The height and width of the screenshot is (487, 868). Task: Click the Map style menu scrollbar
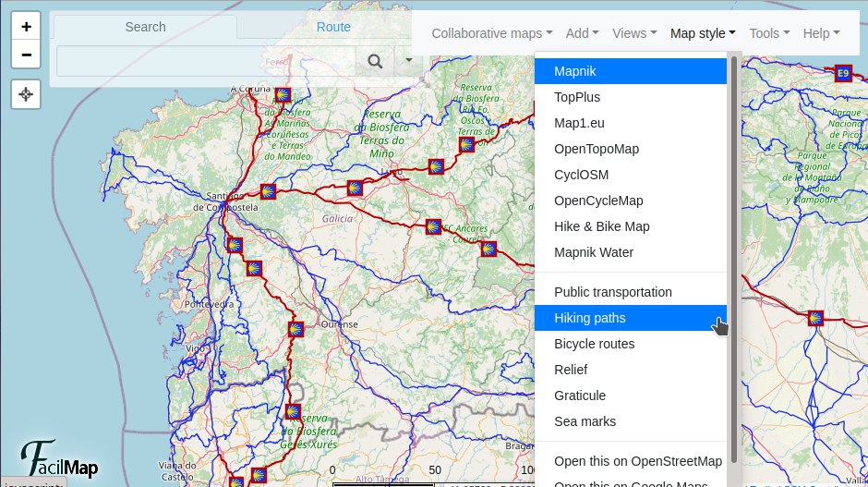(734, 260)
